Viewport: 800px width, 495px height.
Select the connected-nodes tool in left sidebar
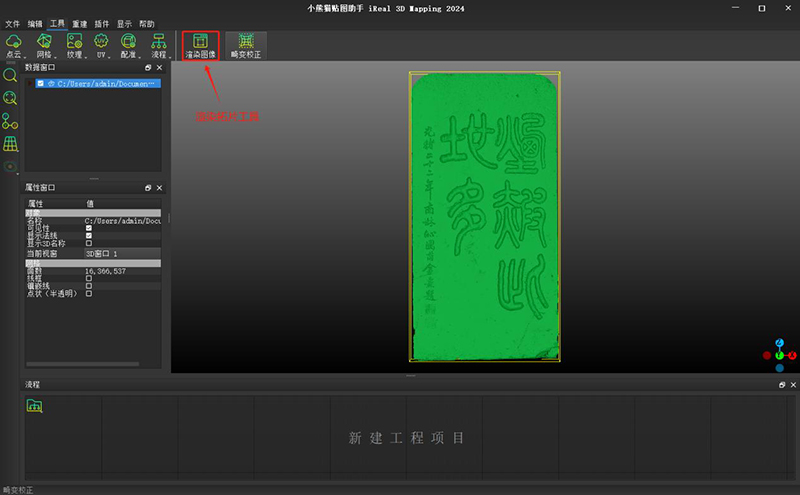tap(10, 121)
